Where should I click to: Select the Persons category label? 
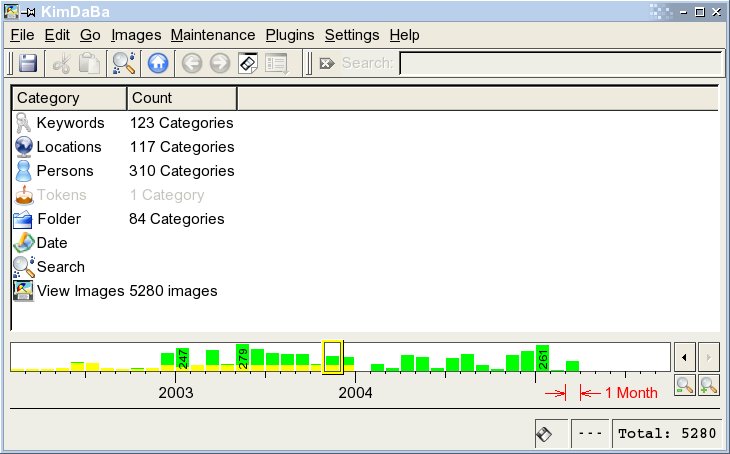[65, 171]
